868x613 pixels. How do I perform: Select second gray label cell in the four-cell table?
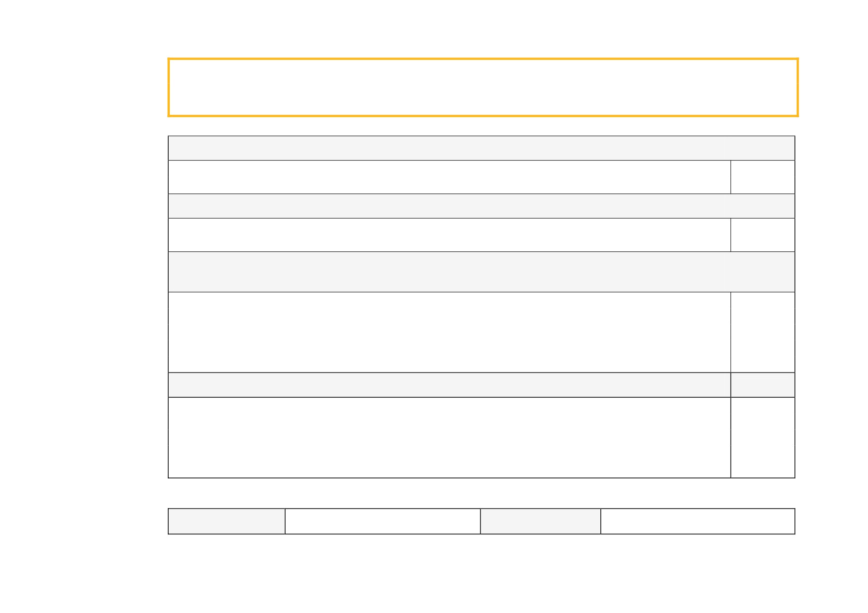pyautogui.click(x=540, y=521)
